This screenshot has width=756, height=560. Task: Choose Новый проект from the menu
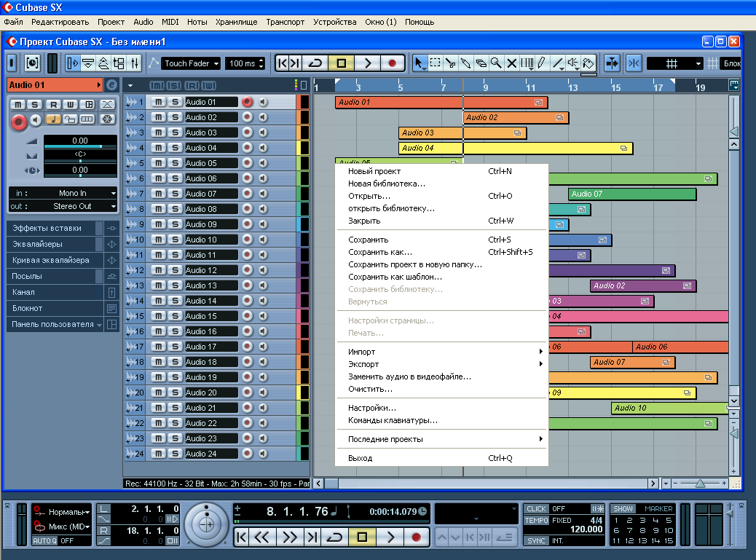(x=441, y=171)
